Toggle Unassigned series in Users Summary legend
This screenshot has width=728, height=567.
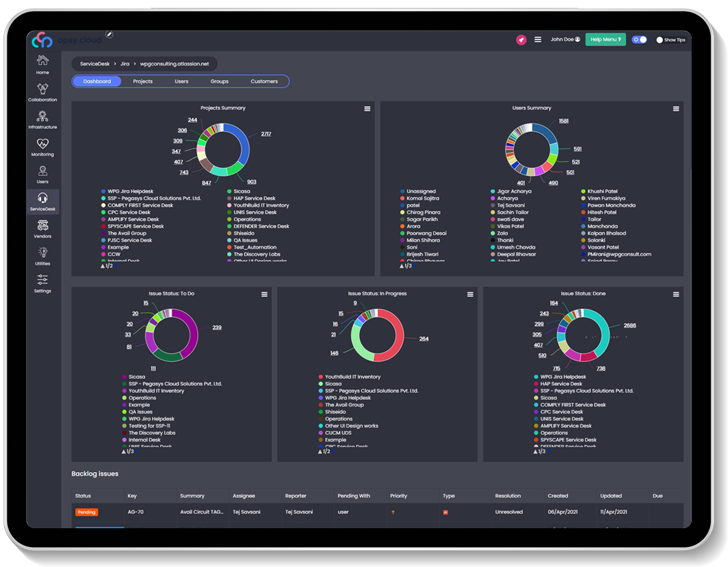coord(417,191)
